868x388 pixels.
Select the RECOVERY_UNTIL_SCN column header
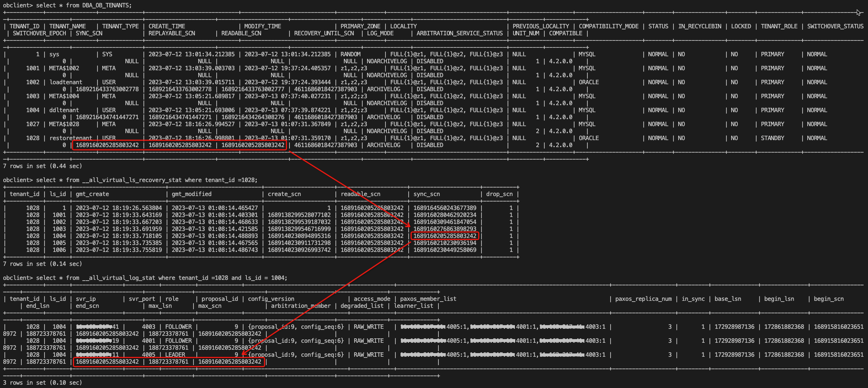coord(324,33)
